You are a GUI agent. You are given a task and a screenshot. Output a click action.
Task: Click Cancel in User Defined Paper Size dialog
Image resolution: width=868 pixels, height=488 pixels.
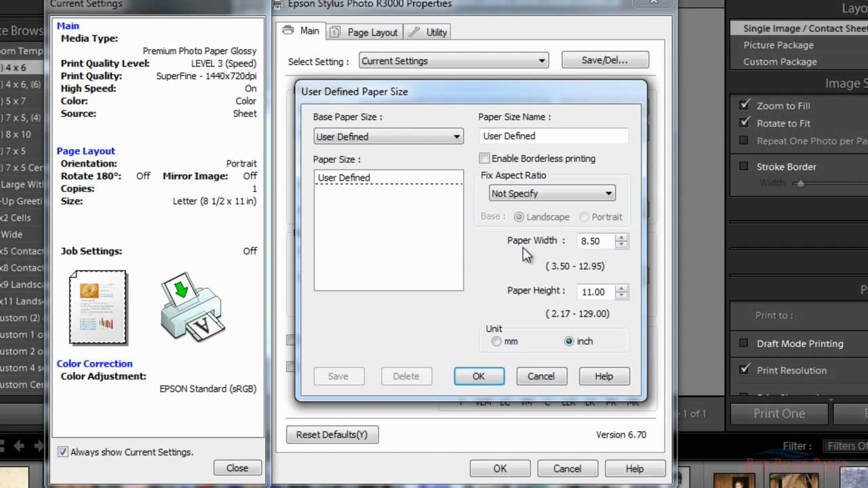tap(541, 376)
